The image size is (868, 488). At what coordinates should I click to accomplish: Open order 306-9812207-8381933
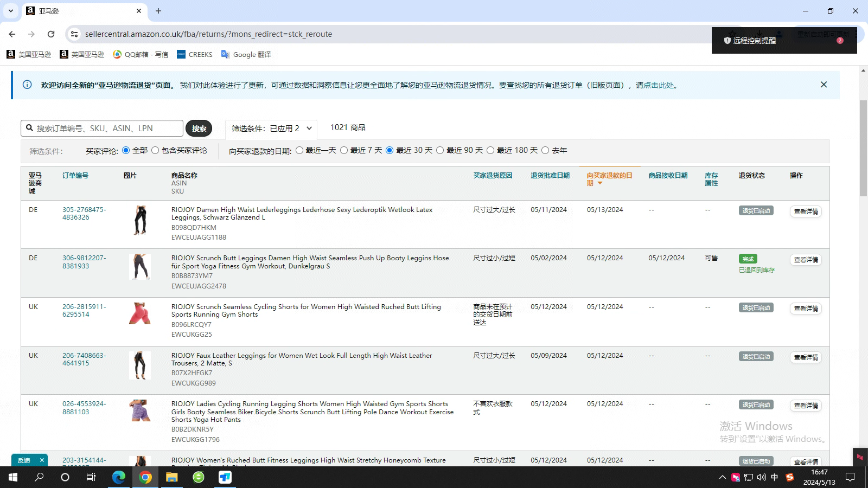pos(84,262)
